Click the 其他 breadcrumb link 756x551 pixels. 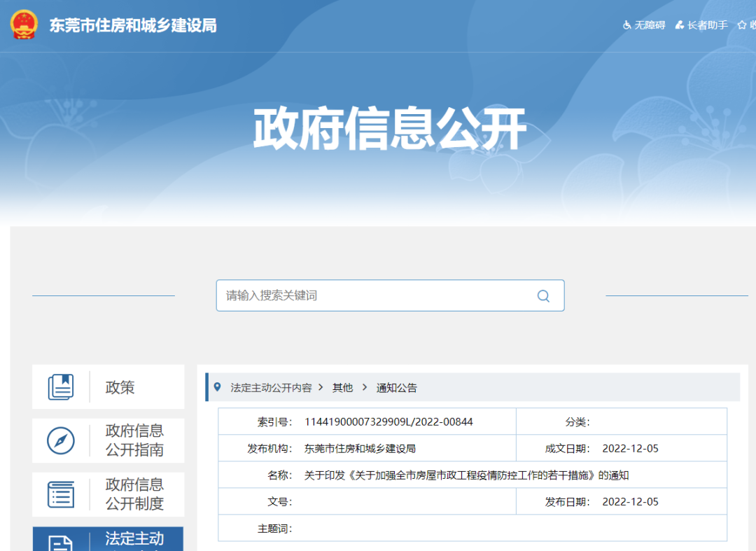(342, 387)
